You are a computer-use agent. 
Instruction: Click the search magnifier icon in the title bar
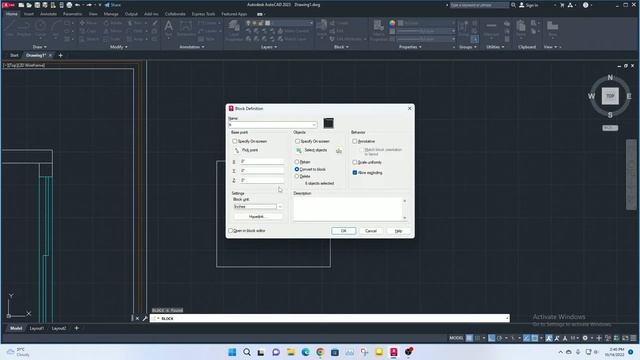pos(513,5)
